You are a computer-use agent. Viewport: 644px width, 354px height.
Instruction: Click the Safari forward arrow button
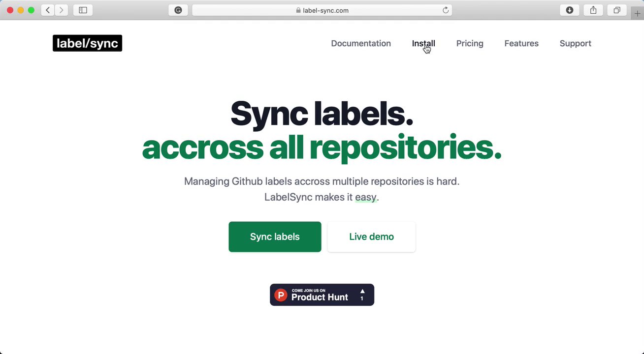coord(62,10)
